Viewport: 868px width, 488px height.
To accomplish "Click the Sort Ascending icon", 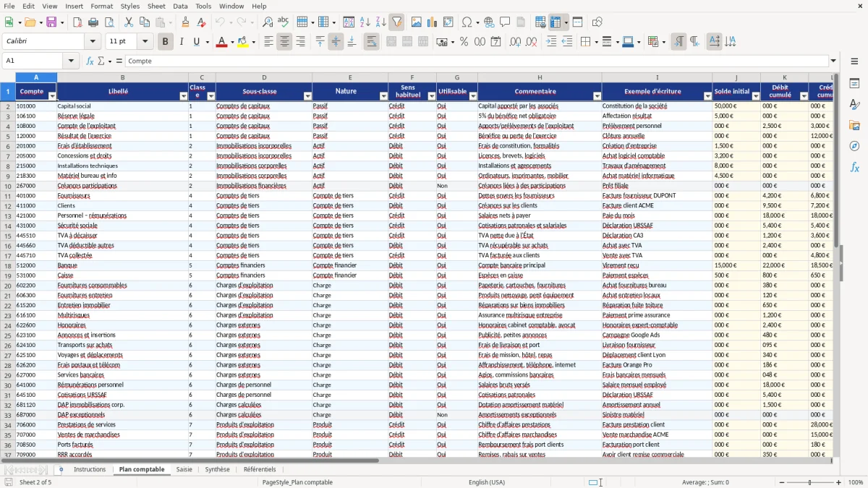I will (x=365, y=22).
